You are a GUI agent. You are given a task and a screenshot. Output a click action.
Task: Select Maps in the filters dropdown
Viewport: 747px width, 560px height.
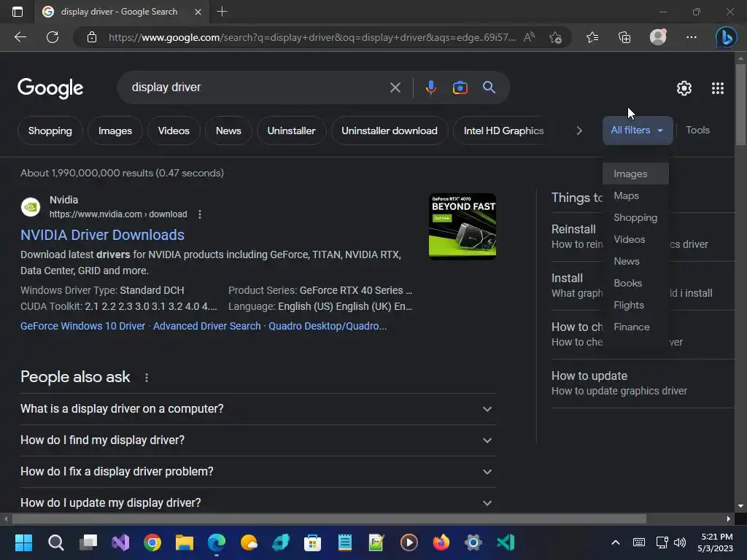[x=635, y=195]
